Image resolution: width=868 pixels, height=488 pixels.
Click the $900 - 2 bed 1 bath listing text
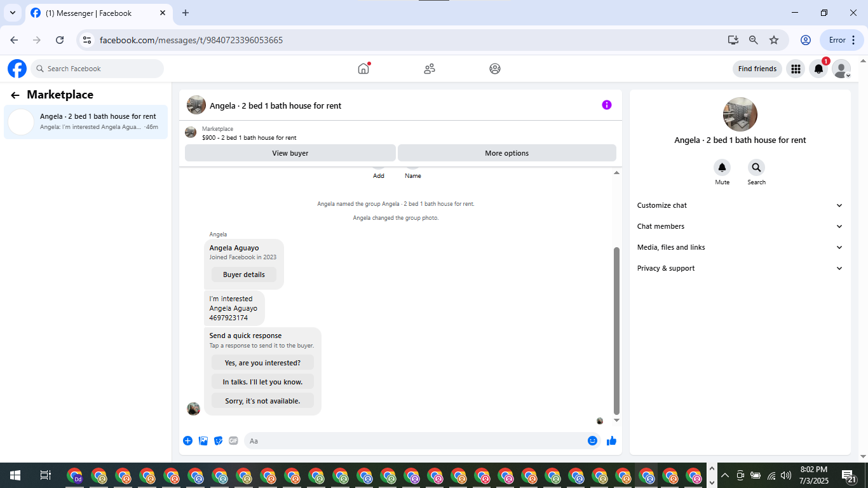click(249, 137)
